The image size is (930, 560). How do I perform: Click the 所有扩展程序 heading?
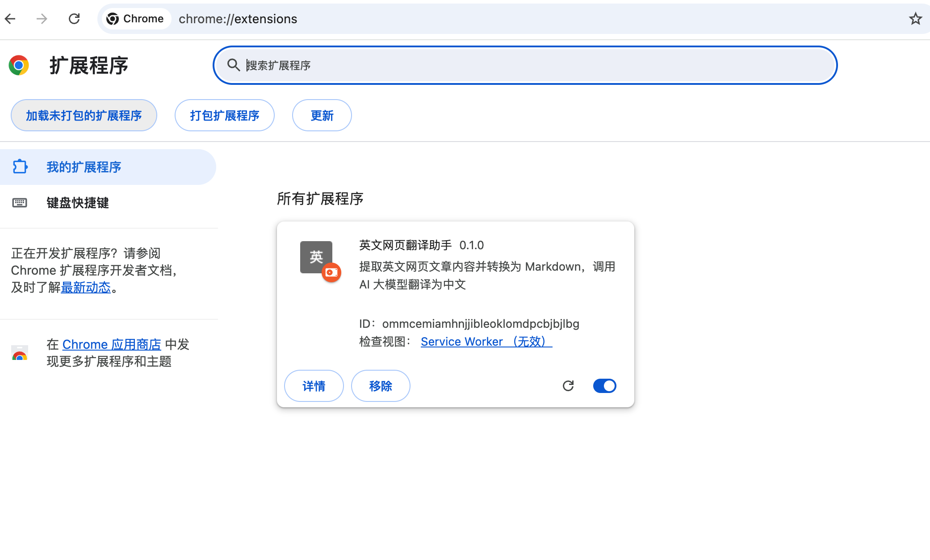(x=320, y=199)
